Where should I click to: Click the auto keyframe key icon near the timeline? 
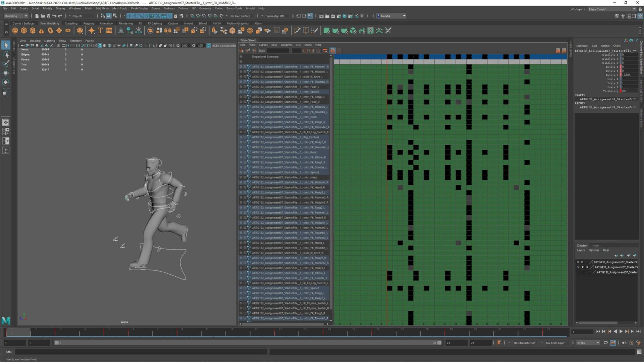coord(499,343)
